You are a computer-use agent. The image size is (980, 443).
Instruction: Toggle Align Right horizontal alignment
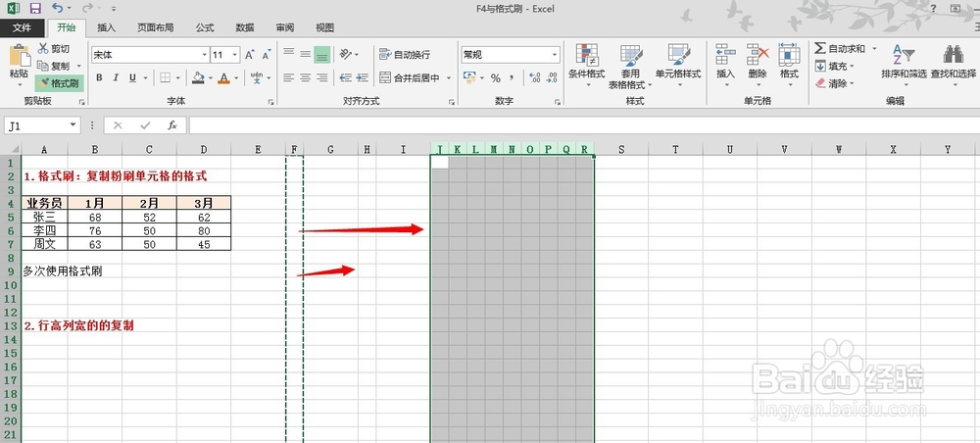[321, 78]
